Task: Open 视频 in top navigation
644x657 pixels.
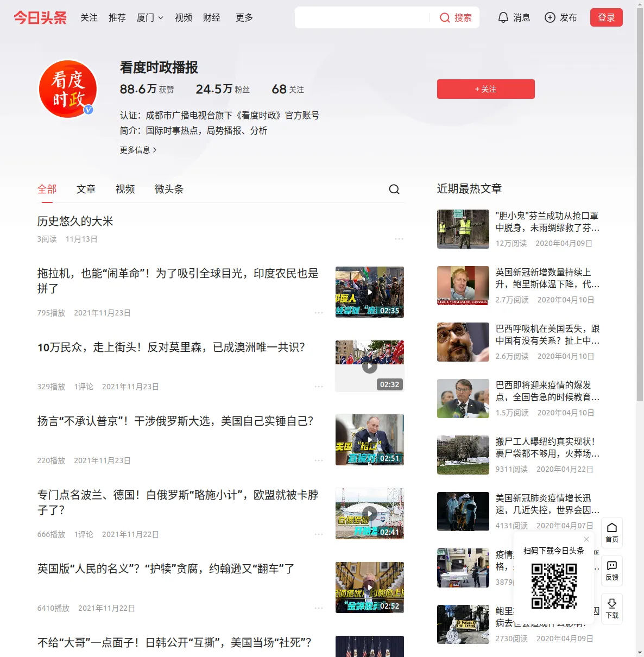Action: (184, 17)
